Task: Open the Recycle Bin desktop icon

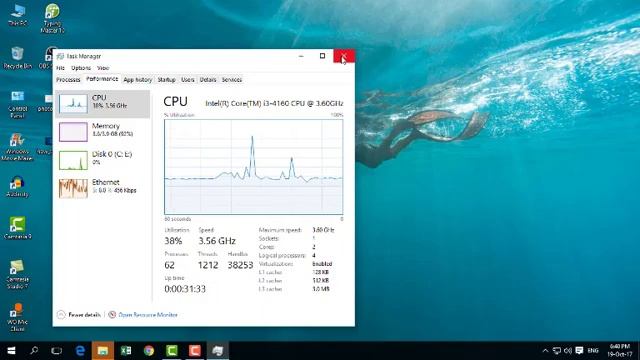Action: pos(18,57)
